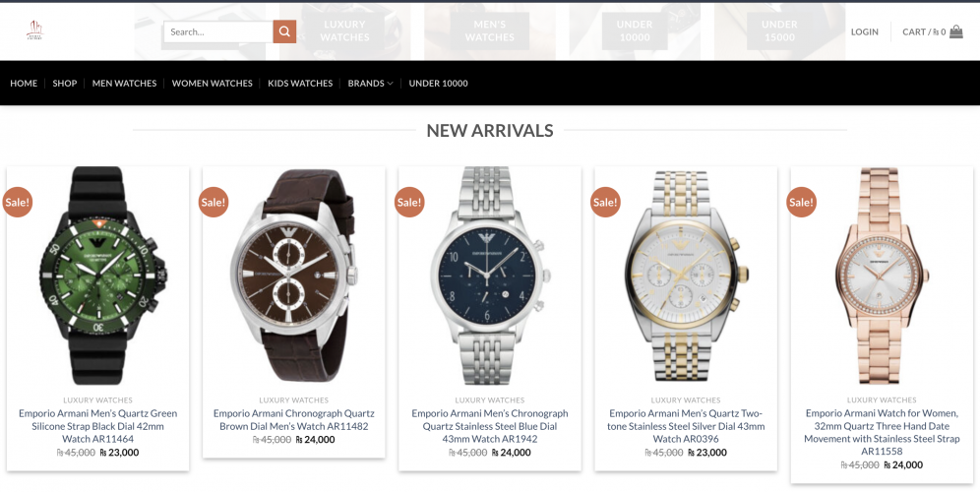Image resolution: width=980 pixels, height=492 pixels.
Task: Open the shopping cart bag icon
Action: 956,31
